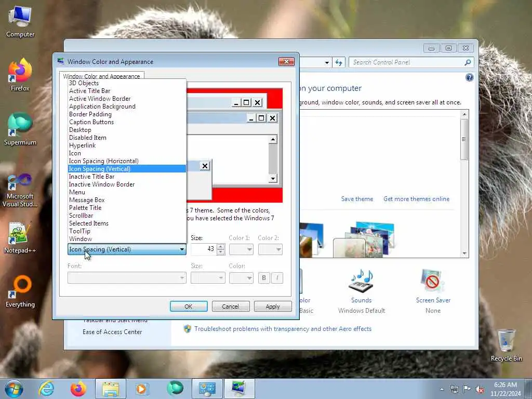
Task: Choose Menu from the item list
Action: coord(127,192)
